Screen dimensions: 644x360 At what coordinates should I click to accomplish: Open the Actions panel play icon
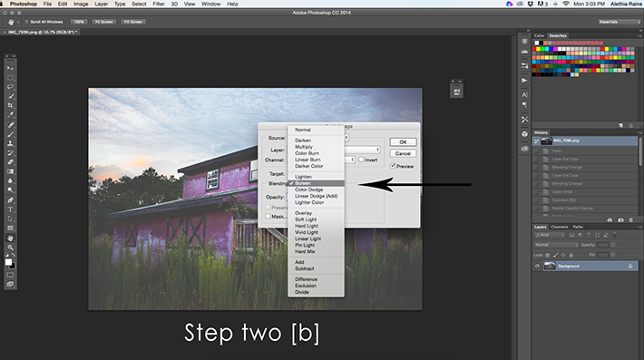click(524, 81)
